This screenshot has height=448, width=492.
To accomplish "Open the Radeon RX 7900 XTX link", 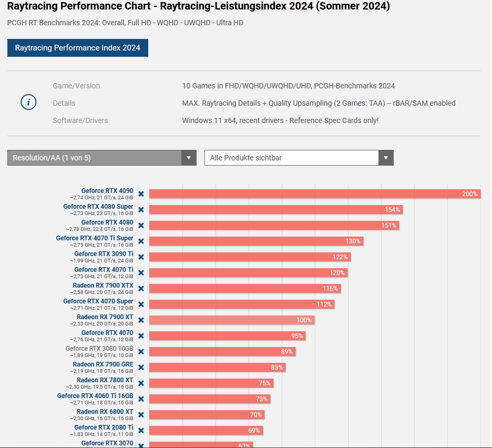I will (103, 286).
